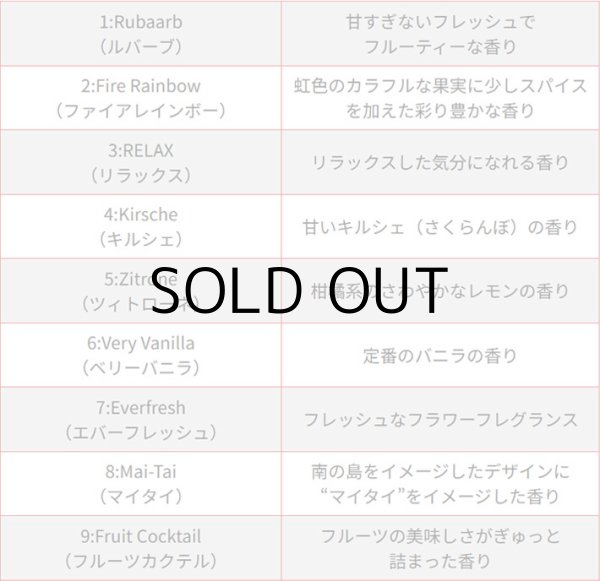The width and height of the screenshot is (600, 581).
Task: Click the 南の島をイメージした description cell
Action: (440, 483)
